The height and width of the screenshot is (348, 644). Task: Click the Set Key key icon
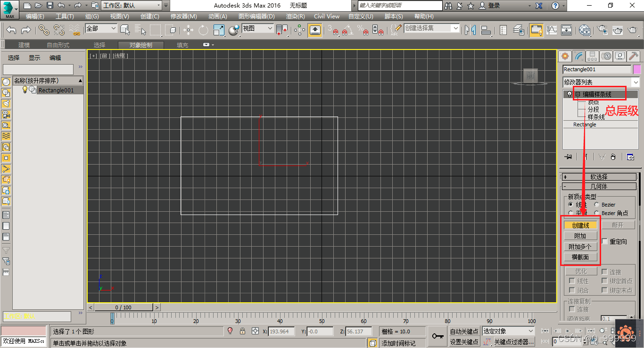pyautogui.click(x=438, y=336)
